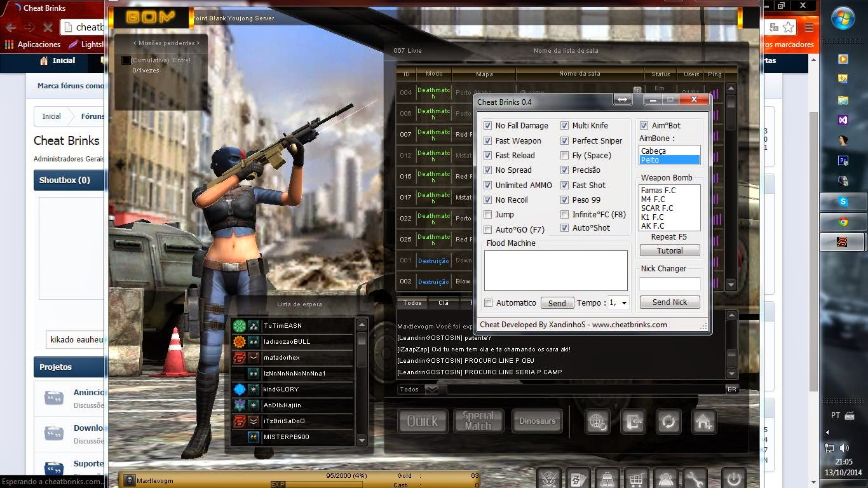Toggle the Aim°Bot checkbox
The width and height of the screenshot is (868, 488).
click(x=644, y=126)
